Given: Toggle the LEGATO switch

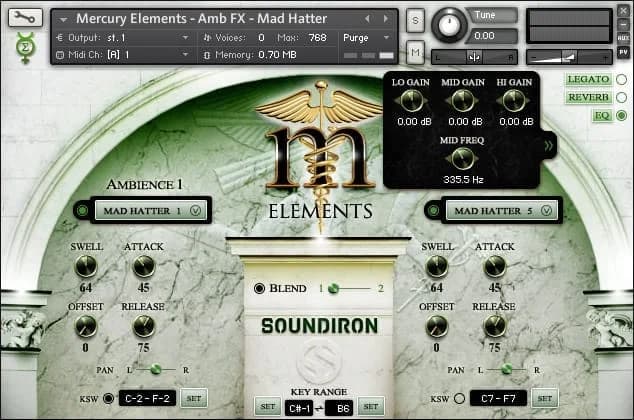Looking at the screenshot, I should point(621,79).
